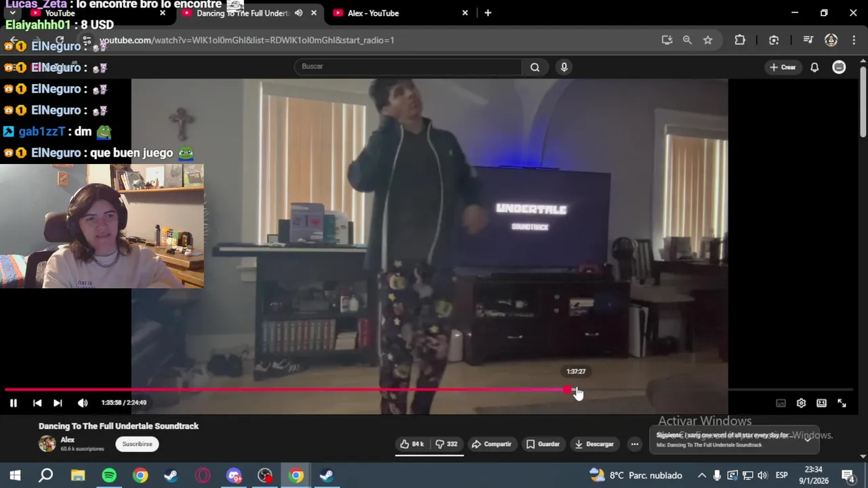
Task: Open the player settings gear
Action: click(801, 403)
